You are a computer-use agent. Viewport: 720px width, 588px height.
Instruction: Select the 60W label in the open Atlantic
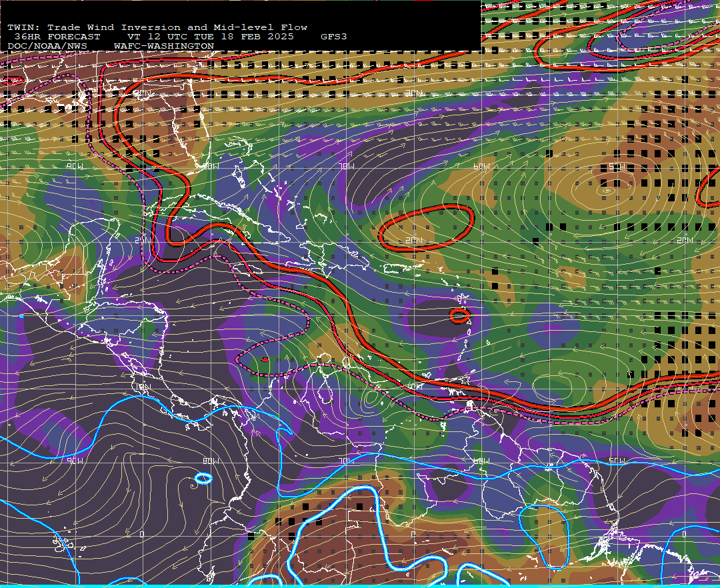(x=482, y=166)
